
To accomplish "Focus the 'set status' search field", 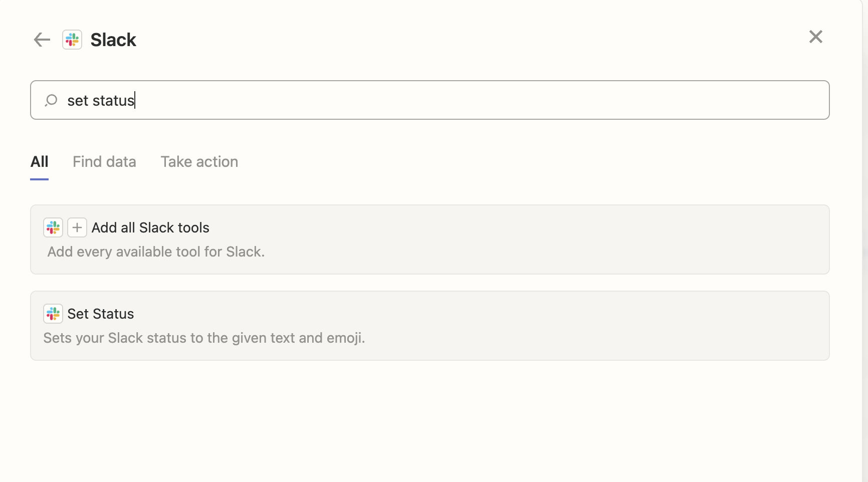I will point(430,100).
